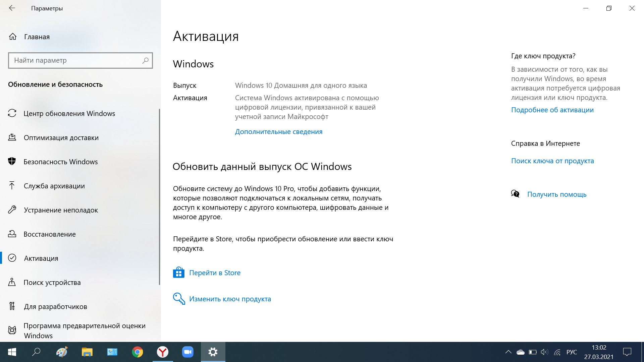
Task: Click the Activation checkmark circle icon
Action: coord(12,258)
